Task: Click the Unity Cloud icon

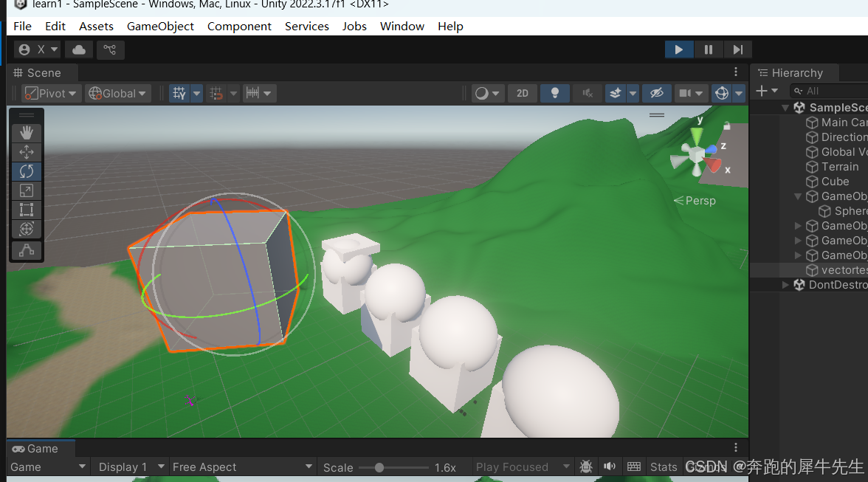Action: pos(79,49)
